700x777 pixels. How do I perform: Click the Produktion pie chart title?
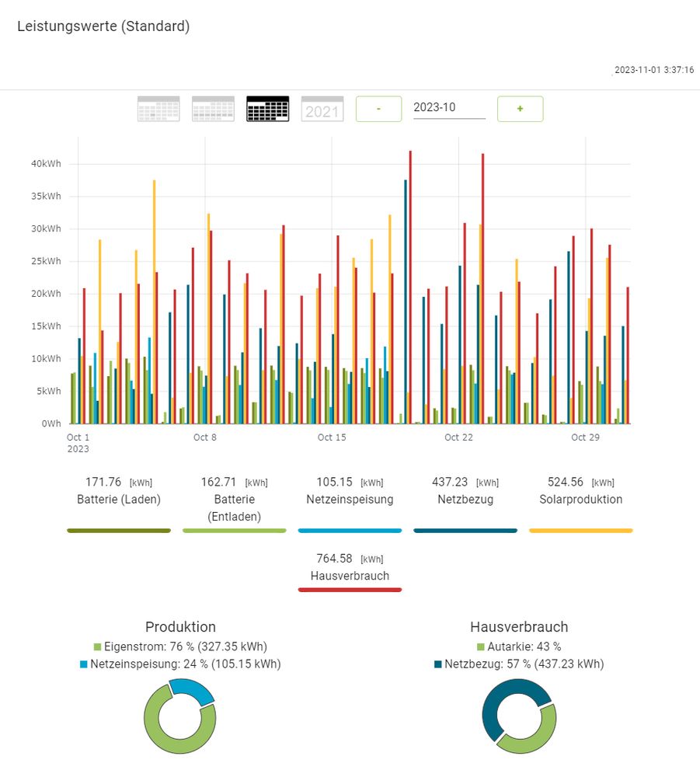tap(180, 627)
